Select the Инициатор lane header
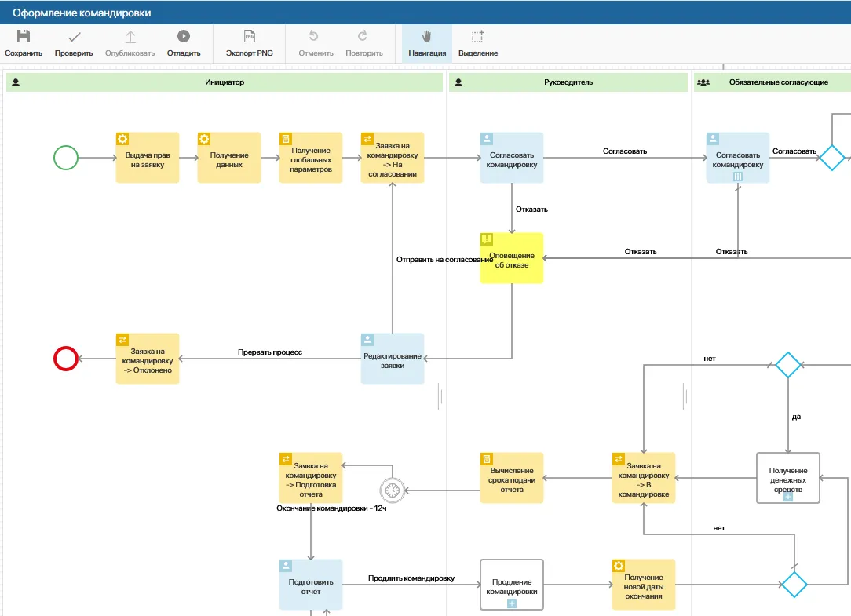Viewport: 851px width, 616px height. pyautogui.click(x=225, y=82)
